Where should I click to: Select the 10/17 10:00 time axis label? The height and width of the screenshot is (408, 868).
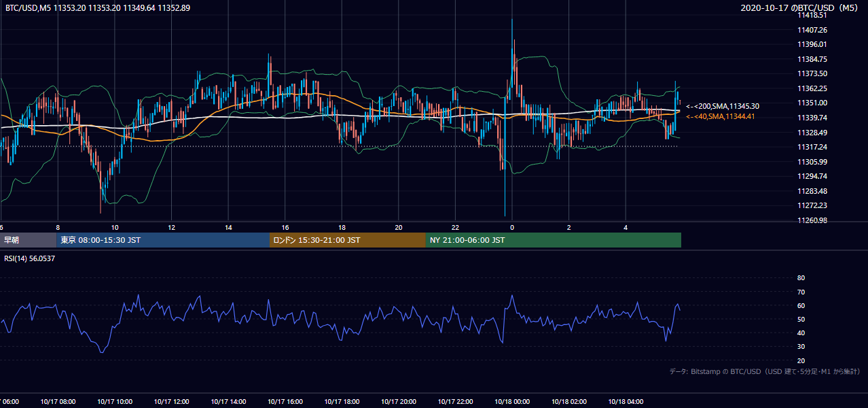pyautogui.click(x=115, y=402)
